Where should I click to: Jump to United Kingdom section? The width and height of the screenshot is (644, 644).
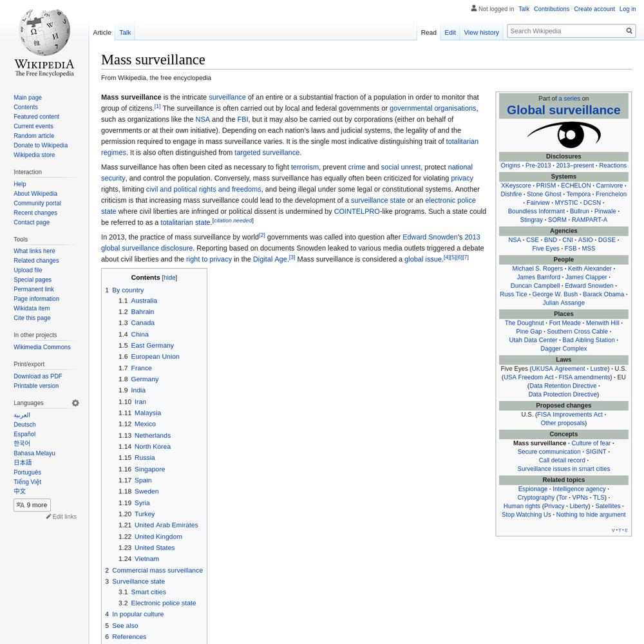(158, 536)
